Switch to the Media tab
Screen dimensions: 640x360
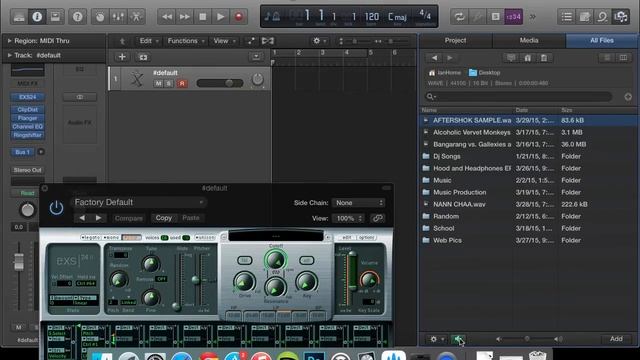pyautogui.click(x=529, y=40)
